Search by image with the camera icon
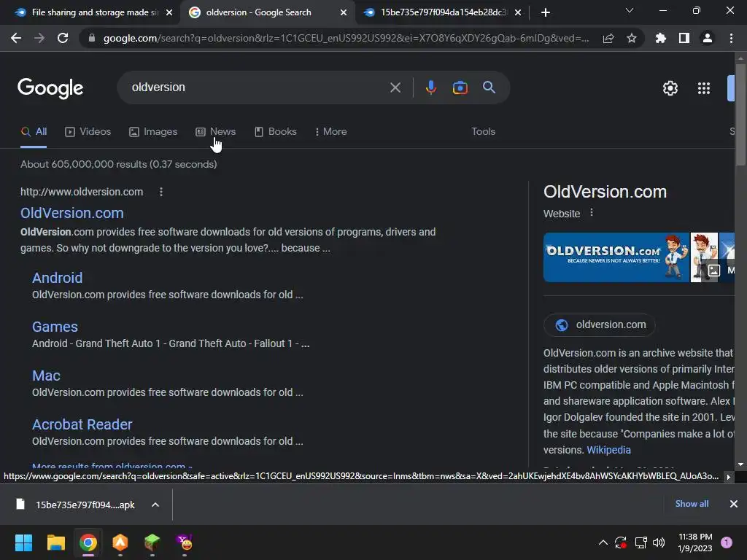The image size is (747, 560). (460, 87)
